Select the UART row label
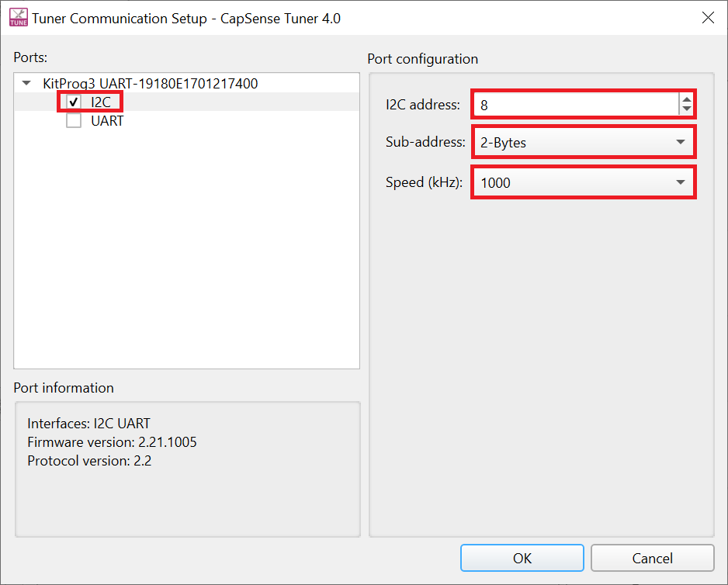 pyautogui.click(x=107, y=121)
